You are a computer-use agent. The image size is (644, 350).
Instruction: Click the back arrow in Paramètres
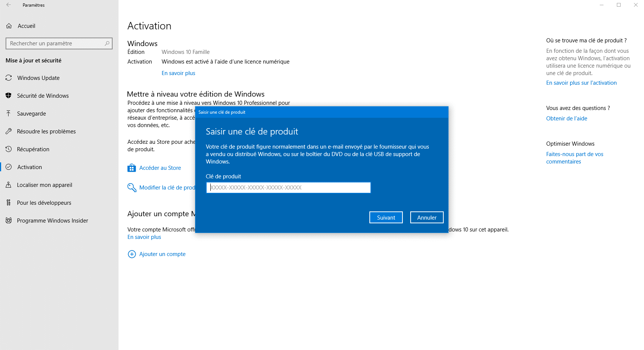(x=9, y=5)
